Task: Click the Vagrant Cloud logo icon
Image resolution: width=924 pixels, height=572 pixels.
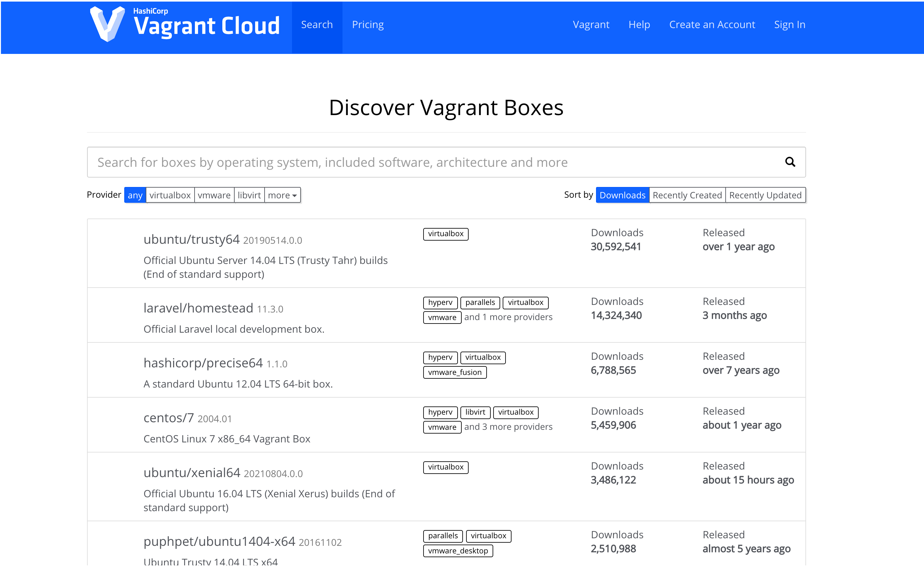Action: pyautogui.click(x=107, y=24)
